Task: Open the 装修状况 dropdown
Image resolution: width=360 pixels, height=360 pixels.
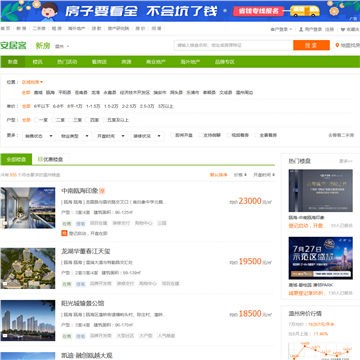Action: [147, 136]
